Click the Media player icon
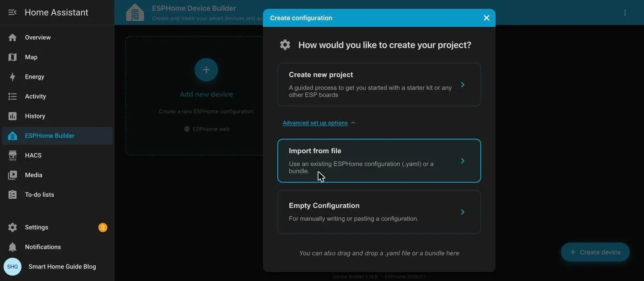The height and width of the screenshot is (281, 644). (13, 175)
